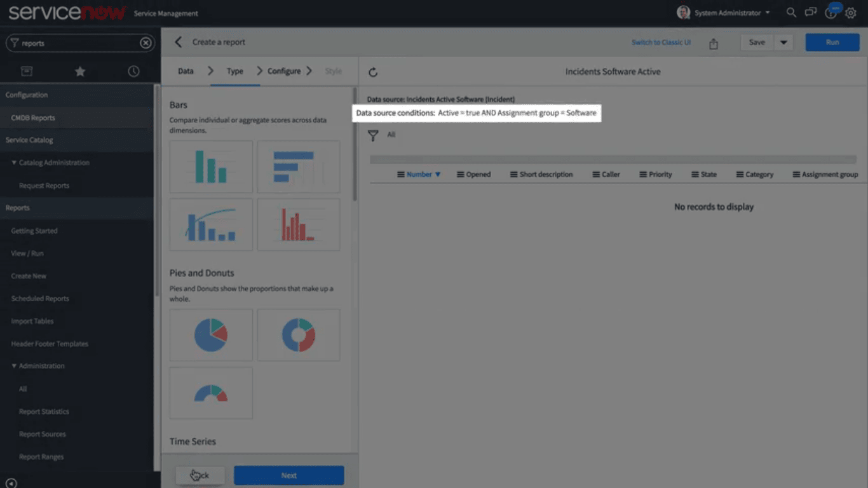This screenshot has height=488, width=868.
Task: Open Caller column menu icon
Action: 596,174
